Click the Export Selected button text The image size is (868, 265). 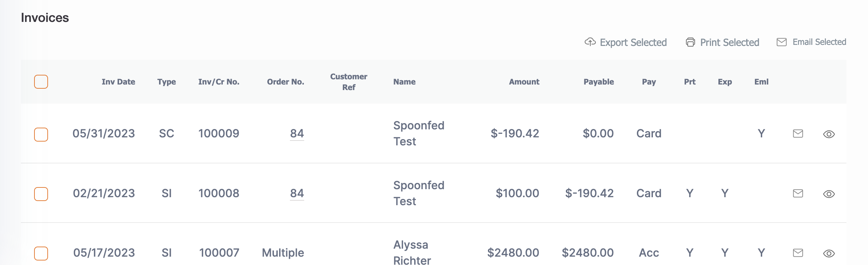coord(633,42)
